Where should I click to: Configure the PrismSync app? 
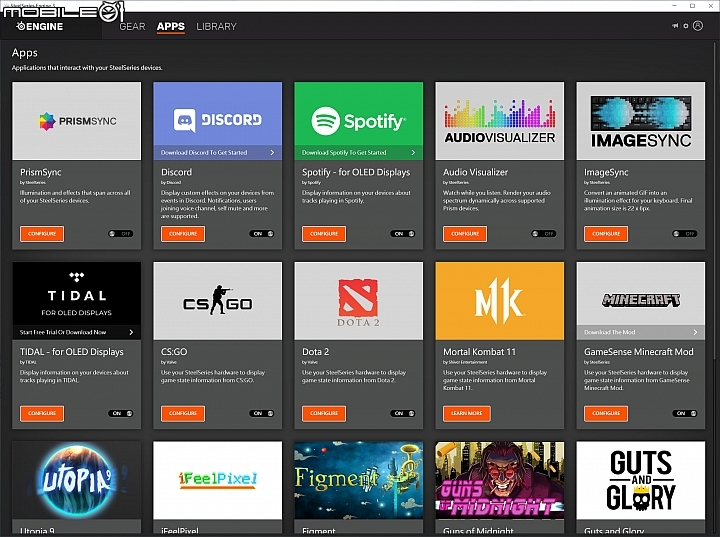42,234
